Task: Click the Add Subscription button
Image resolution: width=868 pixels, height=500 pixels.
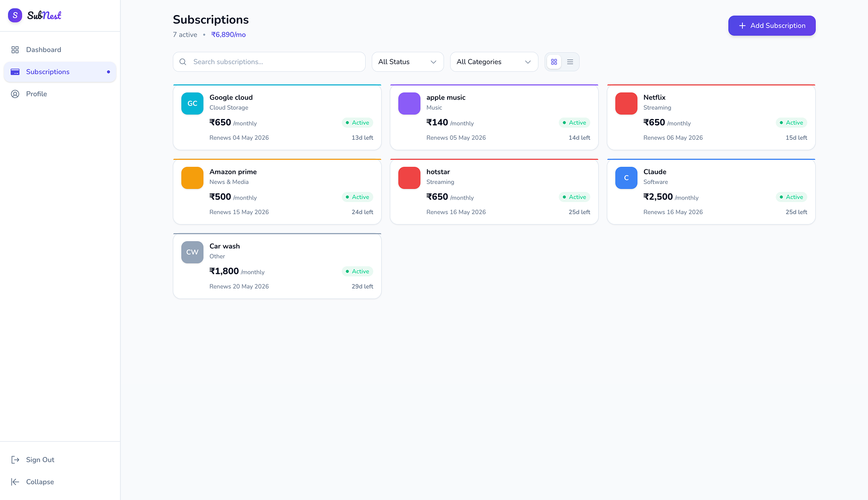Action: (772, 26)
